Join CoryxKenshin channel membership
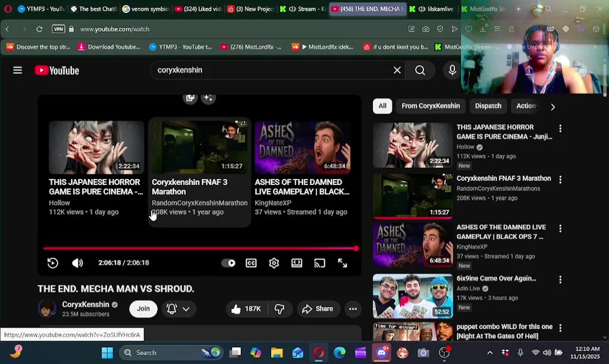Screen dimensions: 609x364 coord(143,309)
